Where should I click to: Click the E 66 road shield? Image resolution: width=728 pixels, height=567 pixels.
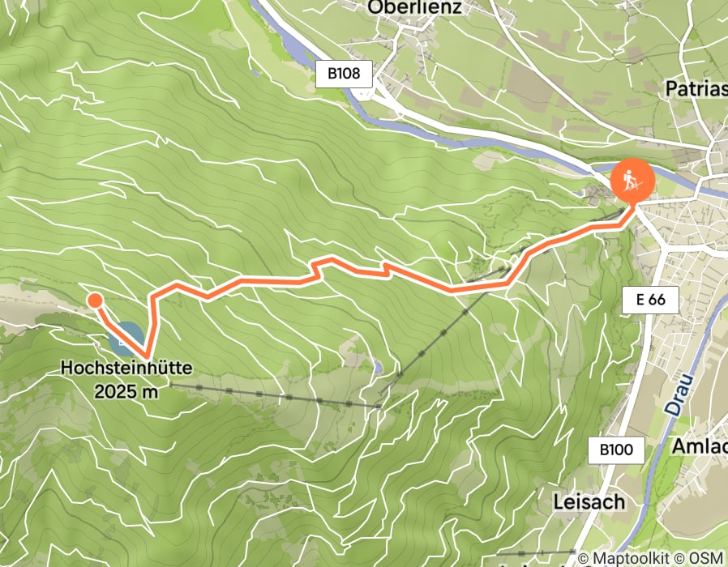pos(650,300)
